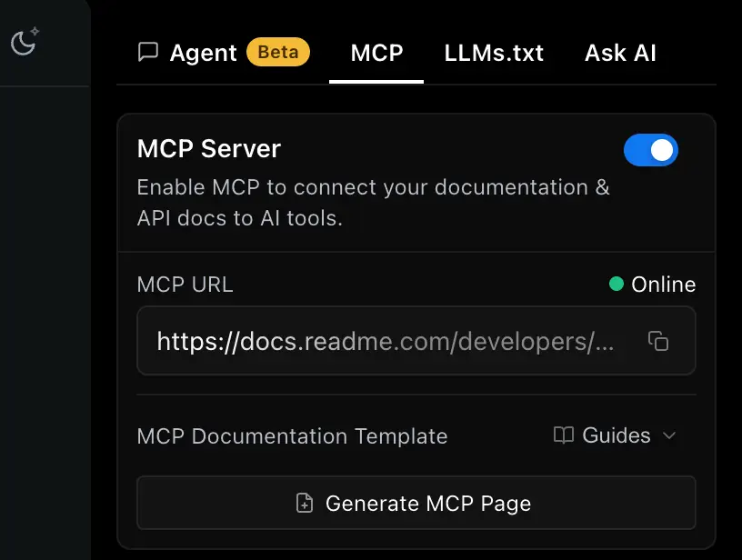742x560 pixels.
Task: Switch to the MCP tab
Action: tap(376, 53)
